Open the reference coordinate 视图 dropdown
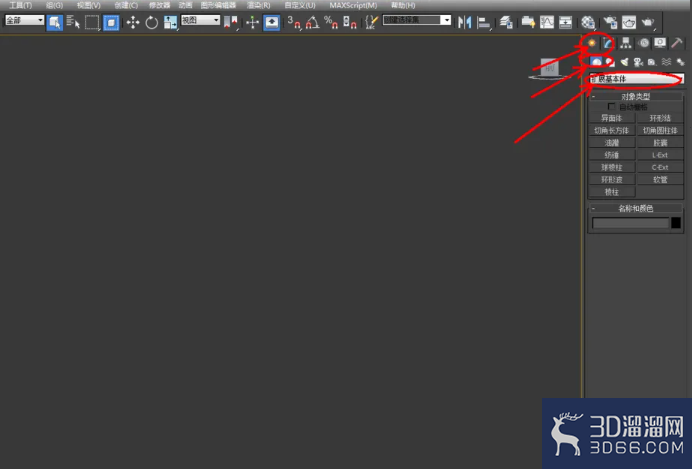692x469 pixels. [200, 20]
